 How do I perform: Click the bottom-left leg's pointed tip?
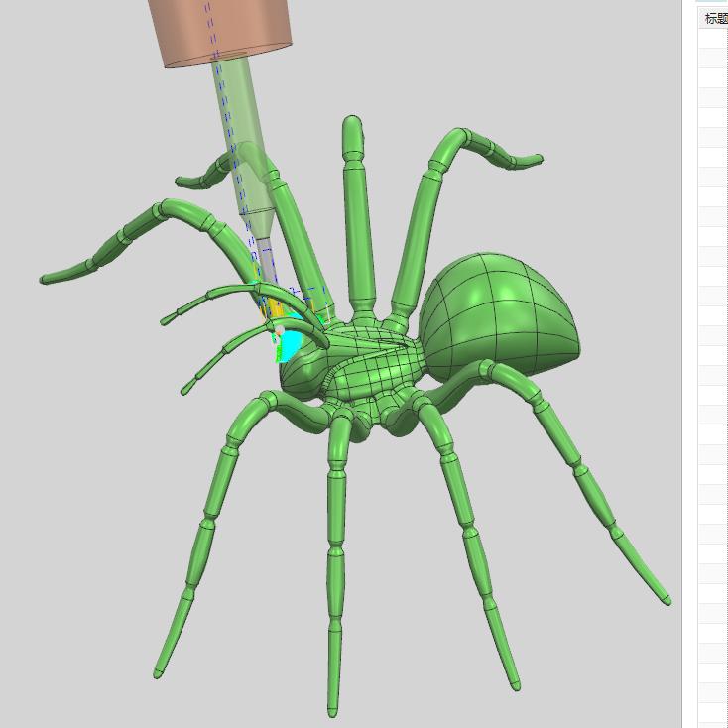coord(158,673)
